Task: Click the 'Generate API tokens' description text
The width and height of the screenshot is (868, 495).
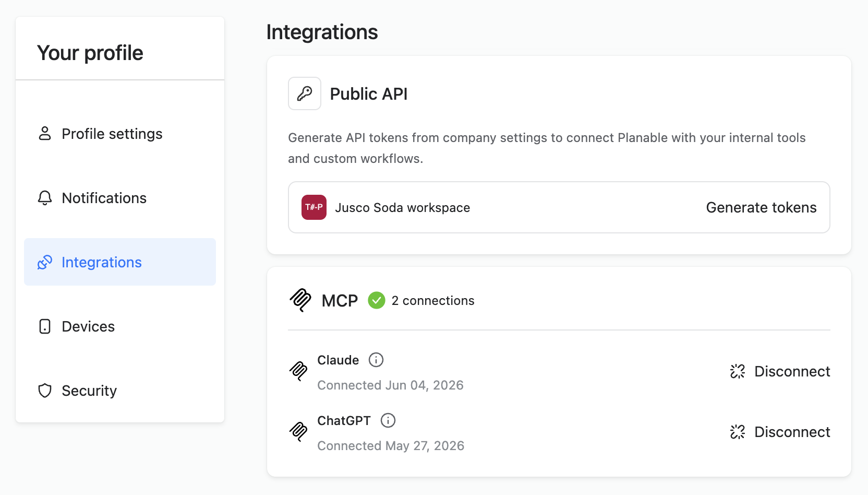Action: pyautogui.click(x=547, y=148)
